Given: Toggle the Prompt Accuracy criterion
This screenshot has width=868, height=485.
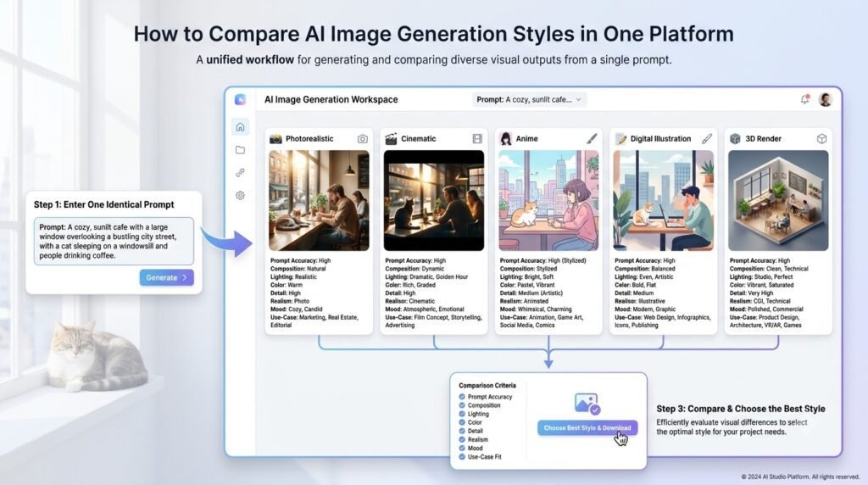Looking at the screenshot, I should [462, 397].
